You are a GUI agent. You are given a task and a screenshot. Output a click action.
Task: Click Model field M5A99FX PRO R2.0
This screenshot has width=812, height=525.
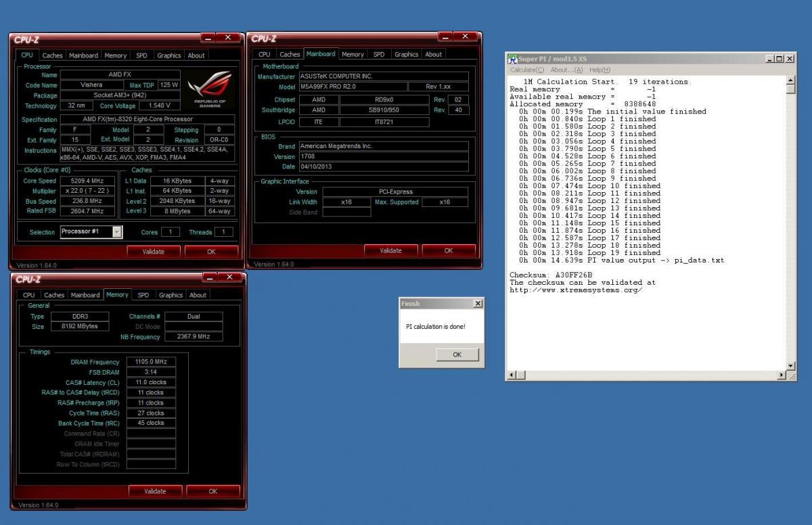click(353, 87)
